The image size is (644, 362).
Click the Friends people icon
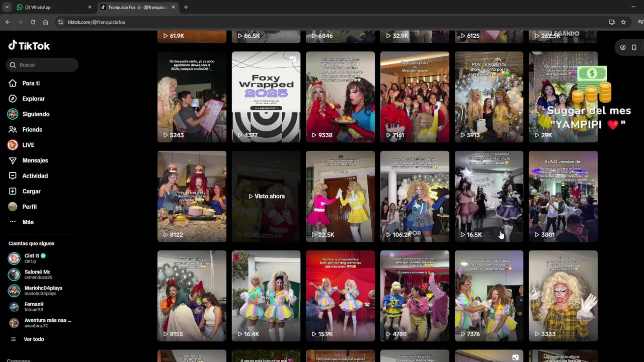click(x=13, y=130)
